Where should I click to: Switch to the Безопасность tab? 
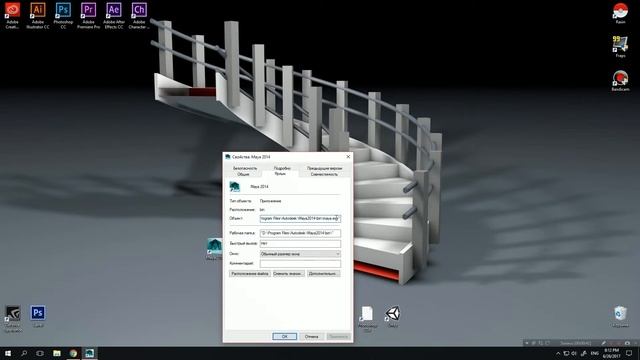tap(245, 168)
